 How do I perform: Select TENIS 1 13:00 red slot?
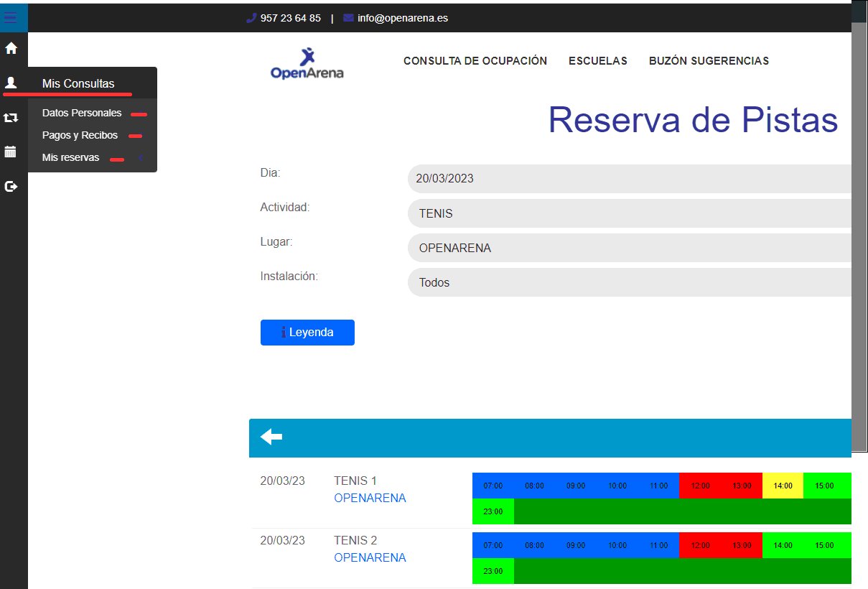click(x=742, y=486)
